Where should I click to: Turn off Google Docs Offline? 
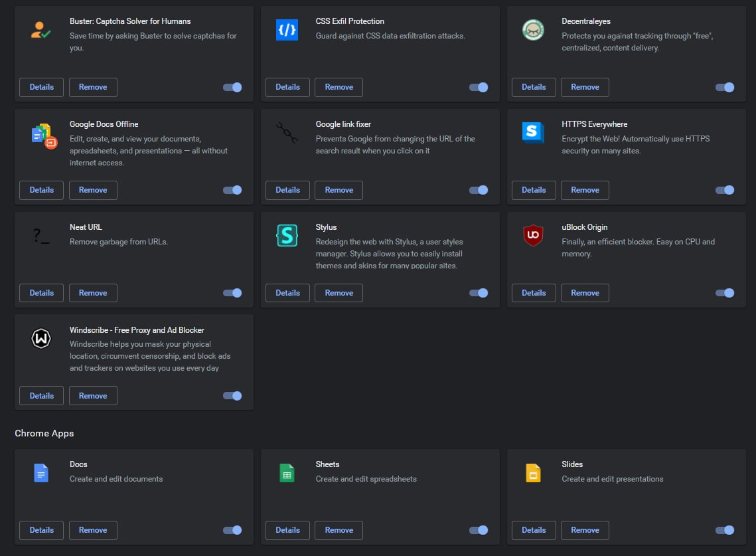[x=232, y=190]
